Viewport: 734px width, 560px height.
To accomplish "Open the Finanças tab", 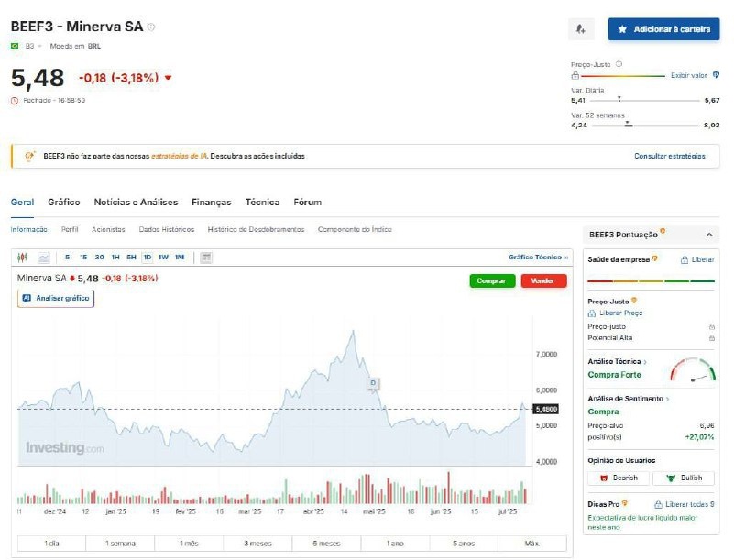I will tap(211, 203).
